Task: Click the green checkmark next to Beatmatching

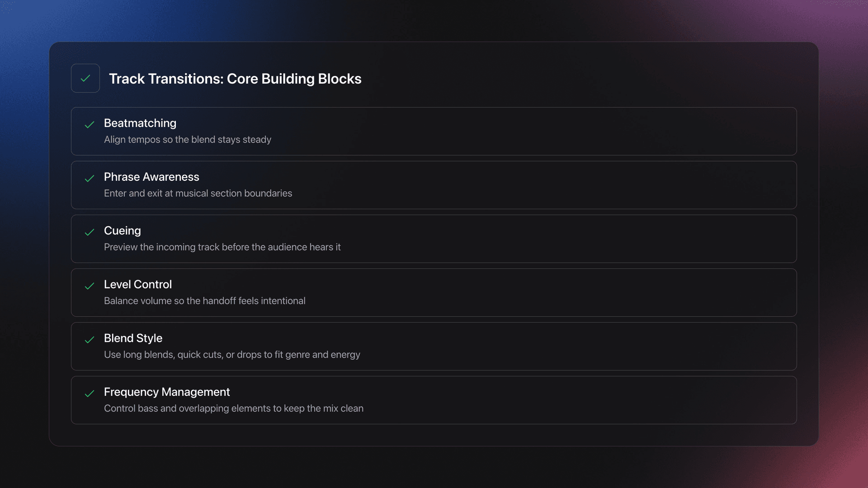Action: click(90, 125)
